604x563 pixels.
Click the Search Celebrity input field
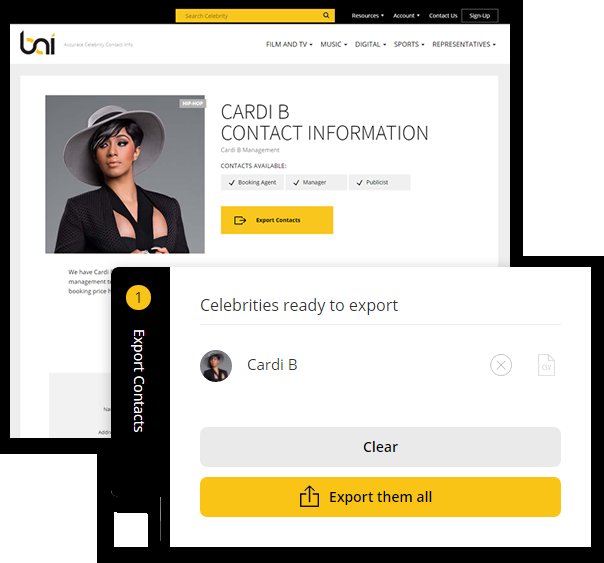click(x=248, y=16)
